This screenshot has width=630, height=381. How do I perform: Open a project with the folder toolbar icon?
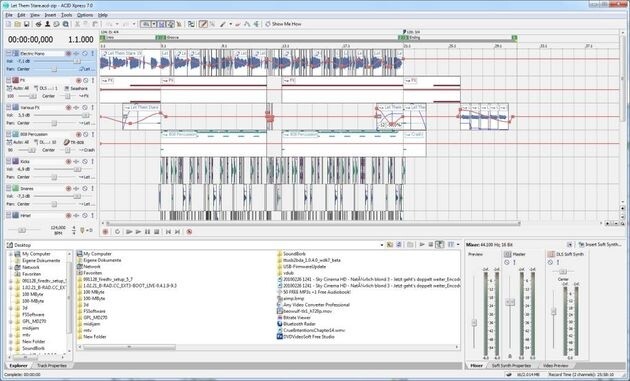[x=17, y=24]
